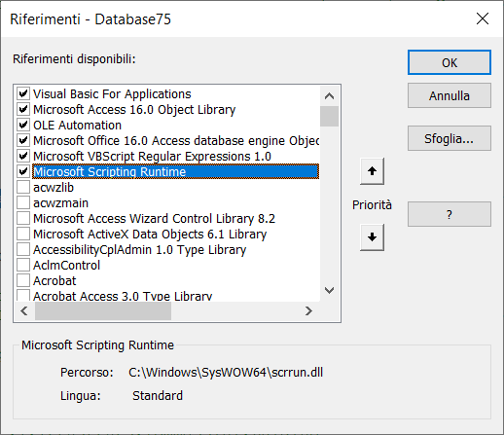This screenshot has height=435, width=504.
Task: Uncheck Microsoft Scripting Runtime reference
Action: (x=23, y=171)
